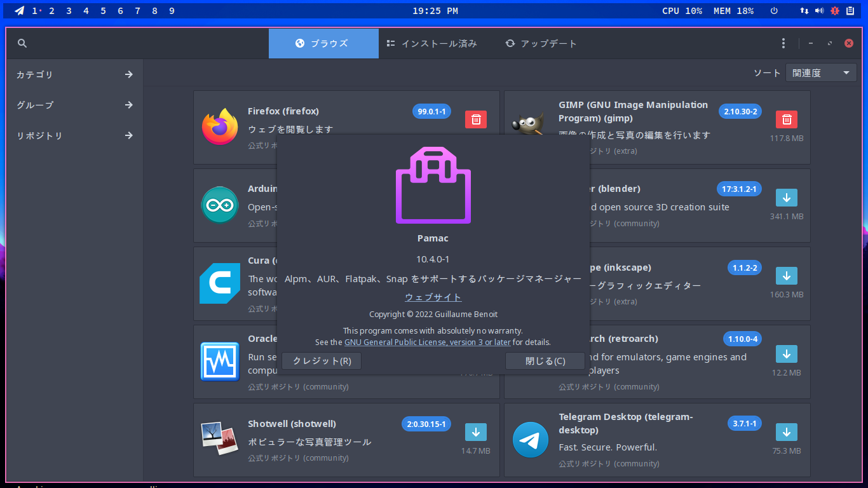Switch to the インストール済み tab
The height and width of the screenshot is (488, 868).
click(x=431, y=43)
